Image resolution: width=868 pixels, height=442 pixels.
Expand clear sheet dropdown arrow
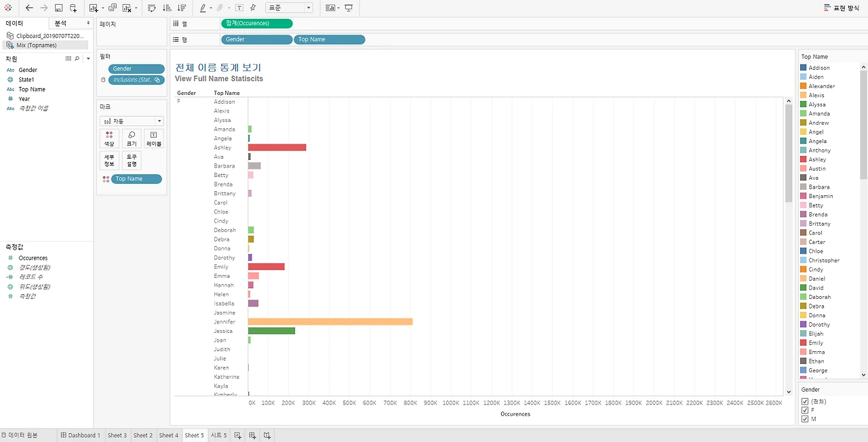pos(136,8)
